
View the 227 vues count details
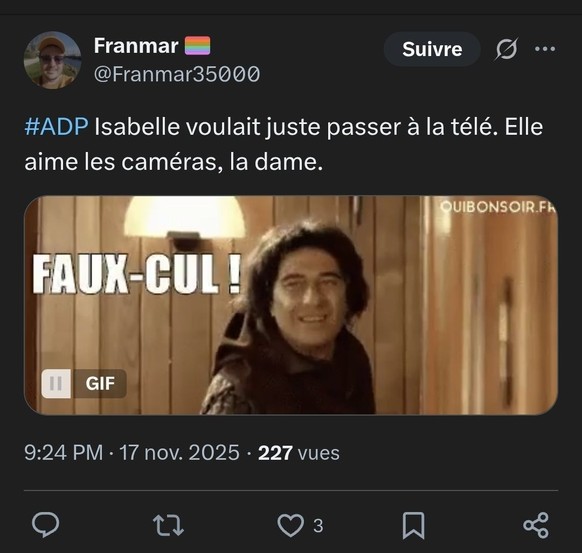pos(299,453)
